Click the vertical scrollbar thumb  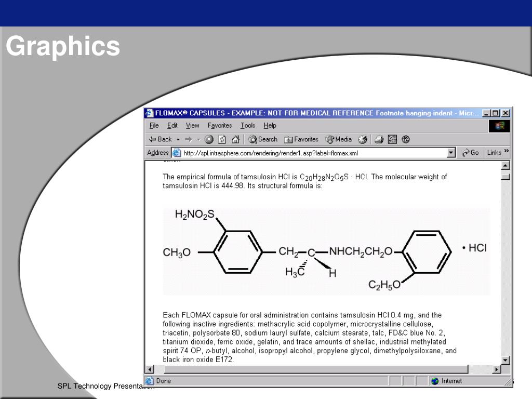click(506, 177)
